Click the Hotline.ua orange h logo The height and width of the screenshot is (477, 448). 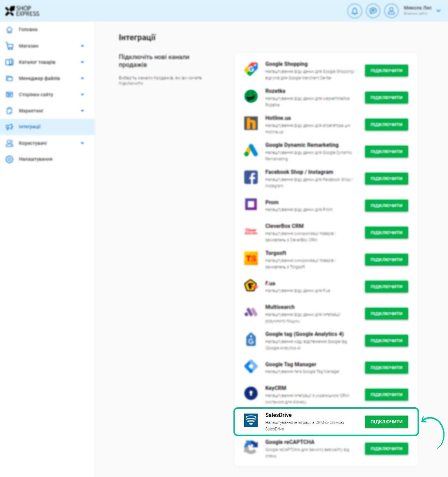point(251,123)
